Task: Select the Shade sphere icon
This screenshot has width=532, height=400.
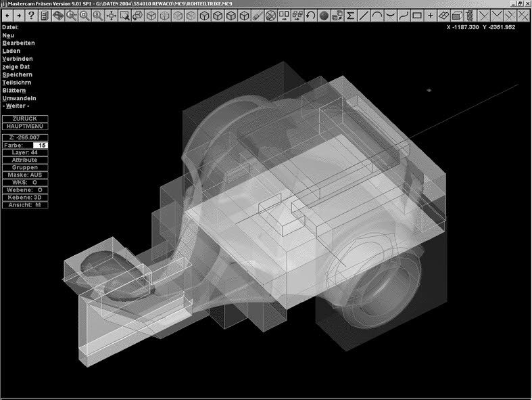Action: [324, 15]
